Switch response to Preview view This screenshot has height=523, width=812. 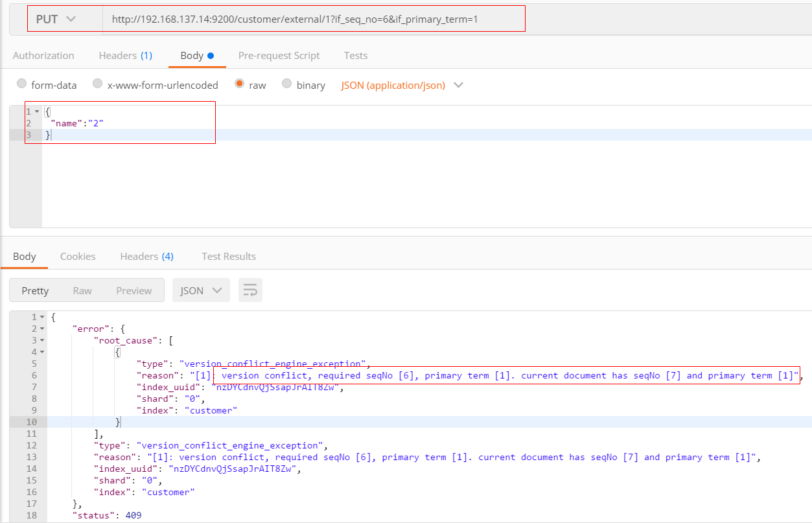134,290
